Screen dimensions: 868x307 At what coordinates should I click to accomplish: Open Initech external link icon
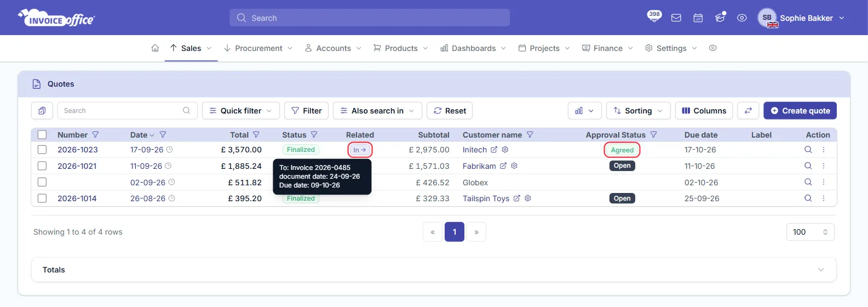click(493, 150)
